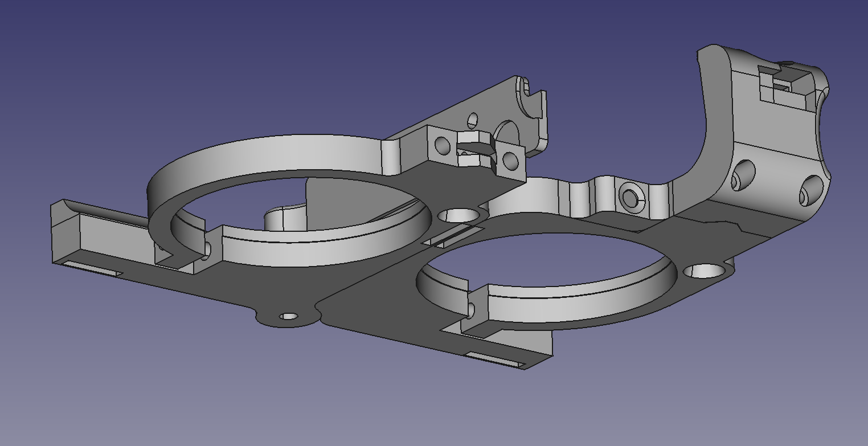Click the clamp block at the right ring's front

click(x=476, y=310)
